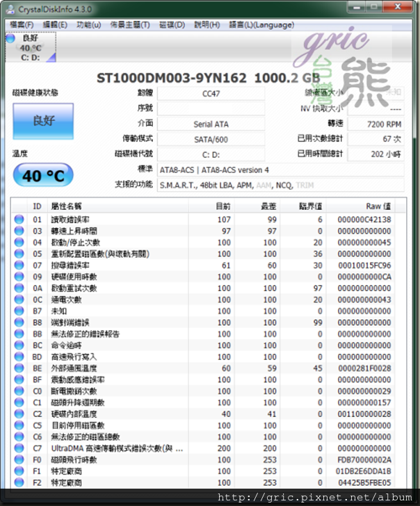
Task: Click the status icon for attribute F1
Action: pyautogui.click(x=19, y=471)
